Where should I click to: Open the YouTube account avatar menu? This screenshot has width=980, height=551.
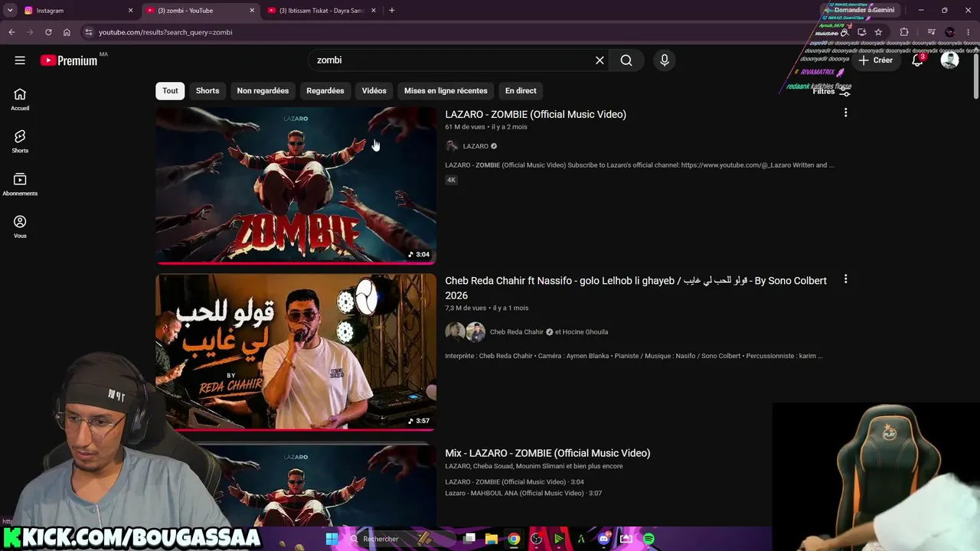949,60
